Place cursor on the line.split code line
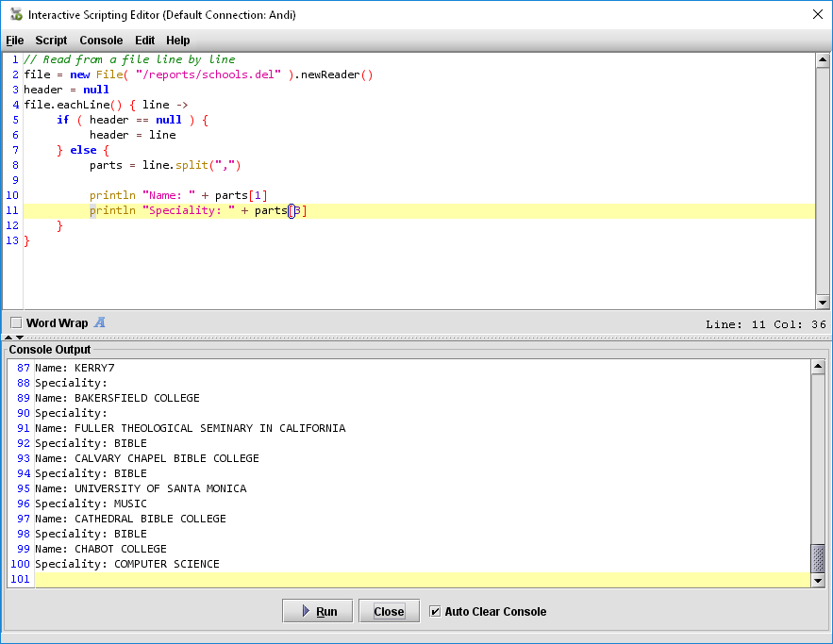The image size is (833, 644). click(165, 165)
